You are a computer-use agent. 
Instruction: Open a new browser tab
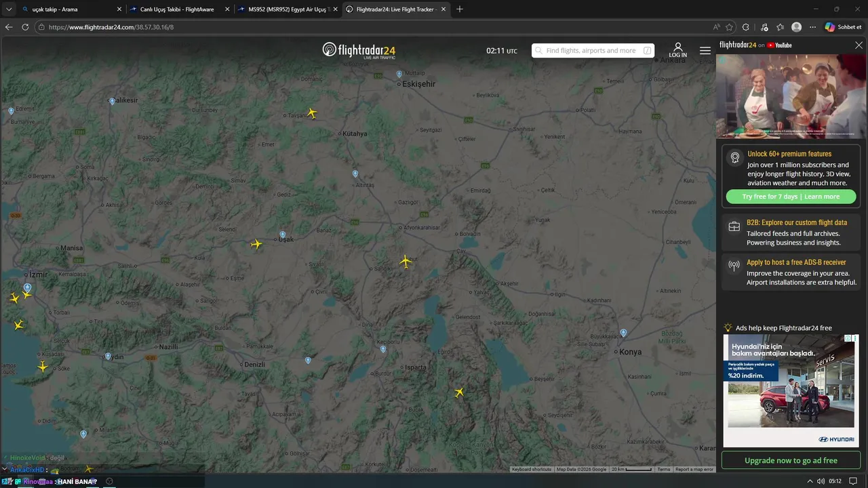point(460,9)
